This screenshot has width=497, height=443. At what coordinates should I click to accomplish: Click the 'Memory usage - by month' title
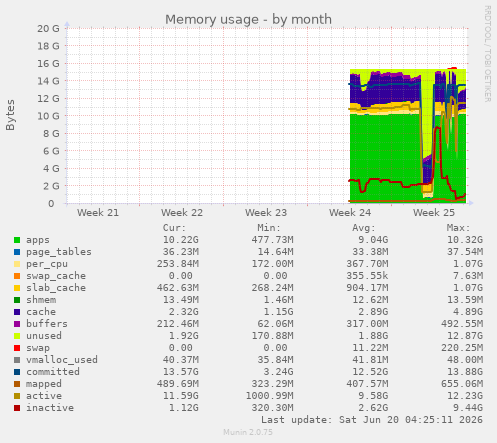click(x=248, y=20)
